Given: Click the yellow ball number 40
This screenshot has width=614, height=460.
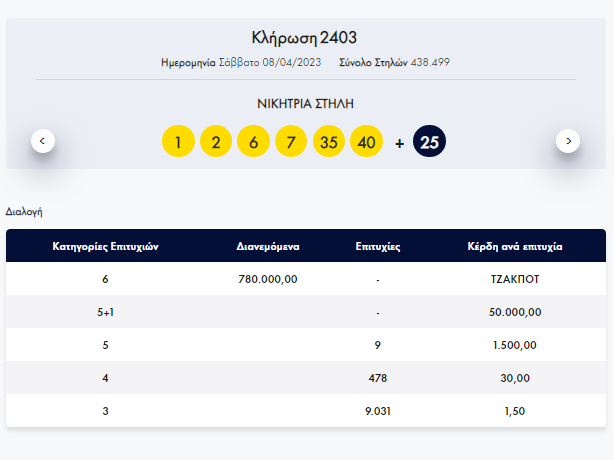Looking at the screenshot, I should tap(367, 141).
